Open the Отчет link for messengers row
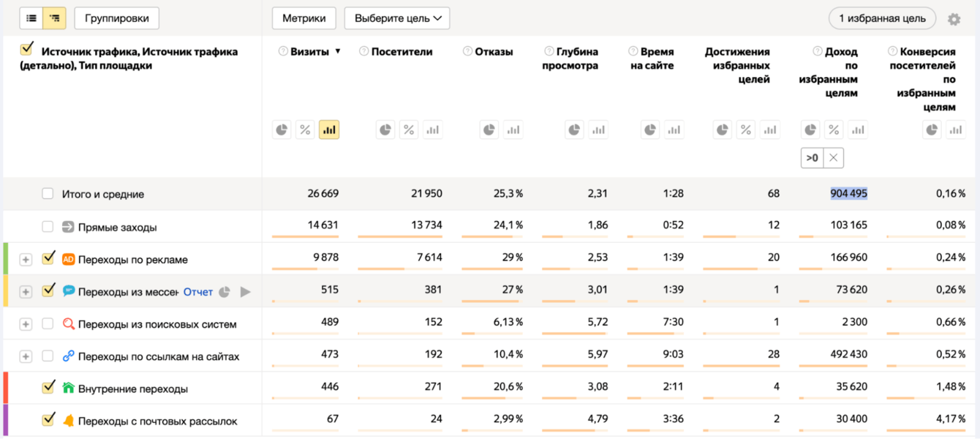The image size is (980, 439). 198,292
